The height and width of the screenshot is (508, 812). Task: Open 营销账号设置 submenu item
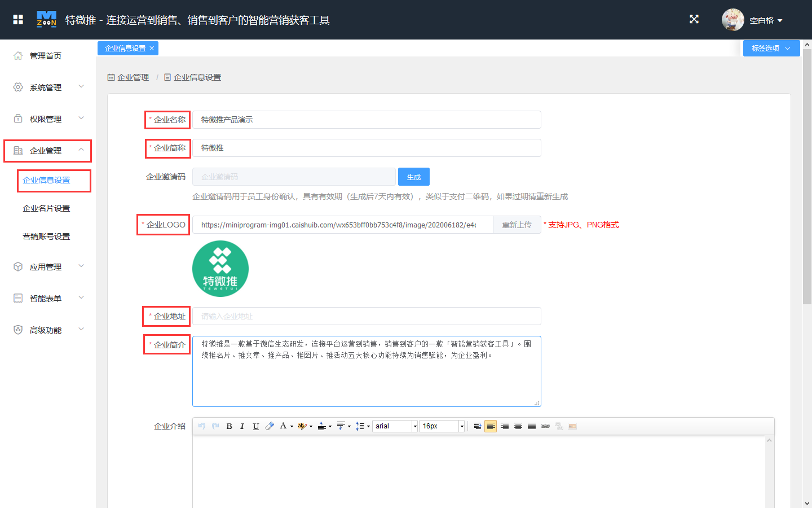pos(46,237)
